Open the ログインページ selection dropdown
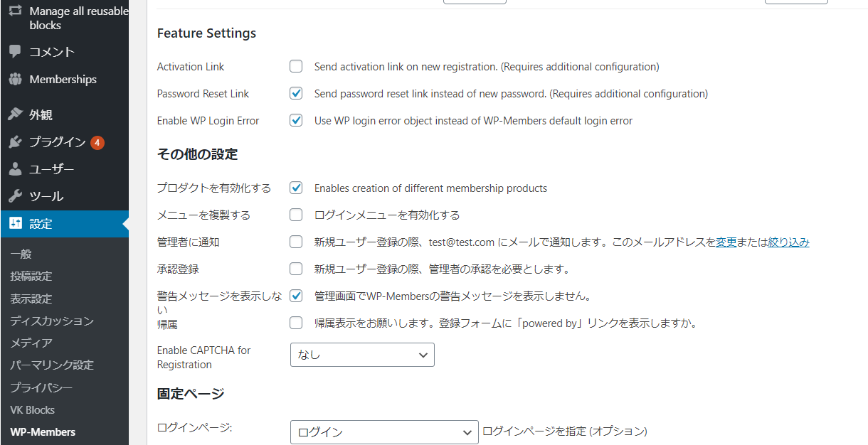The image size is (868, 445). click(x=384, y=432)
